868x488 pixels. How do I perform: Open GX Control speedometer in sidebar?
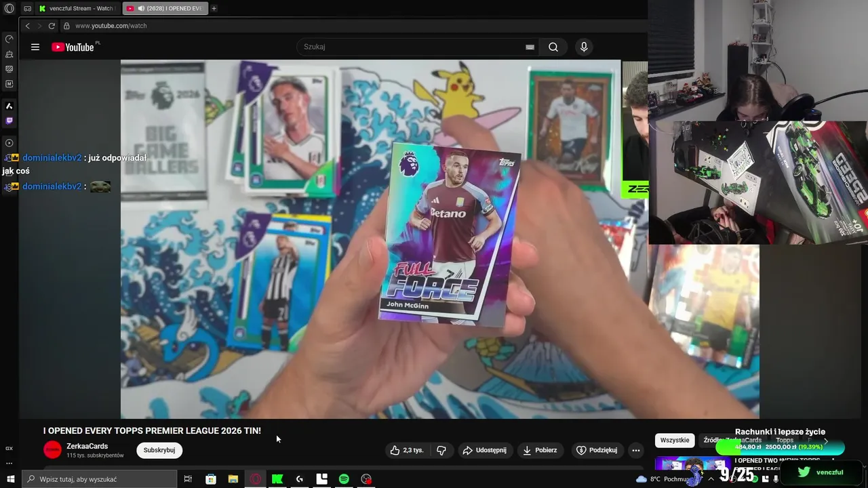tap(9, 39)
